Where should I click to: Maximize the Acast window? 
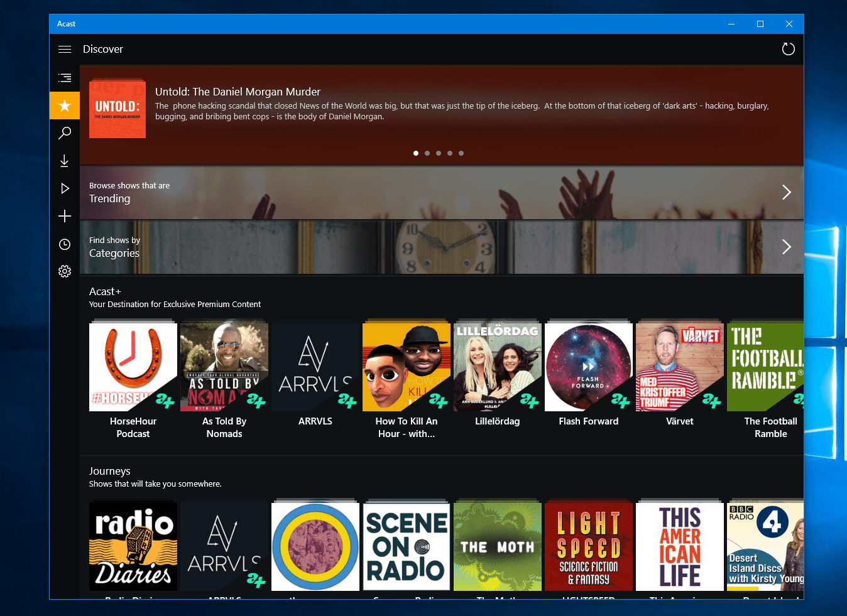[760, 24]
